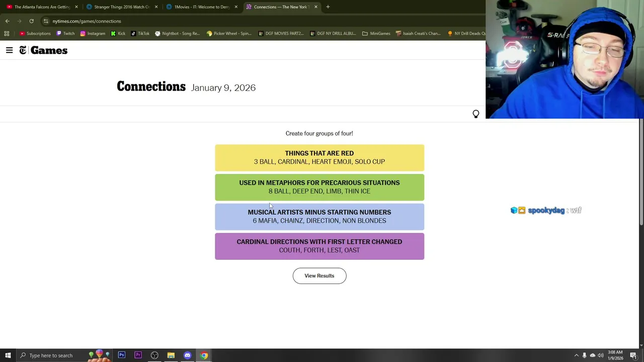Open a new browser tab
644x362 pixels.
(x=328, y=7)
